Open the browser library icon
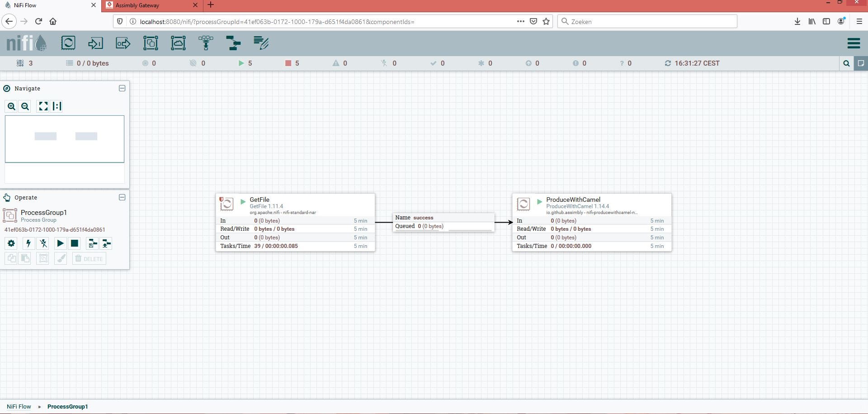The width and height of the screenshot is (868, 414). click(812, 21)
